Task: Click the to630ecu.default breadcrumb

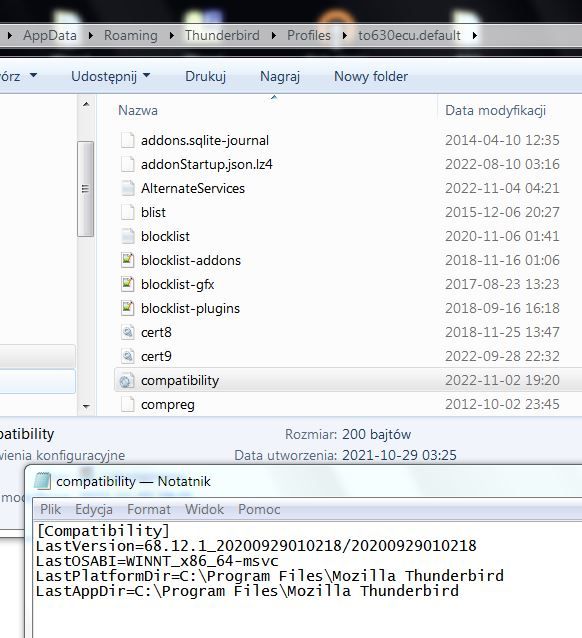Action: (409, 36)
